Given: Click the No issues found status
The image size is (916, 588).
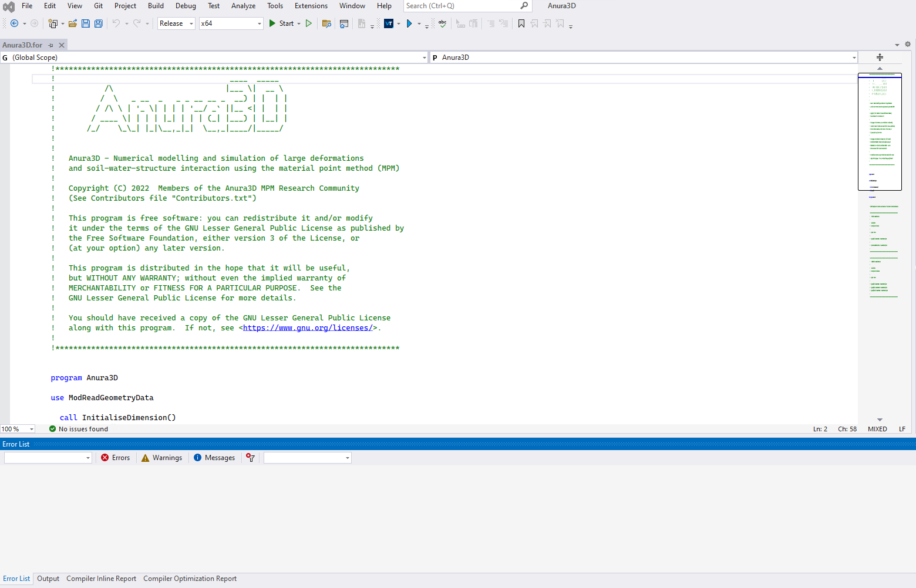Looking at the screenshot, I should (x=79, y=429).
